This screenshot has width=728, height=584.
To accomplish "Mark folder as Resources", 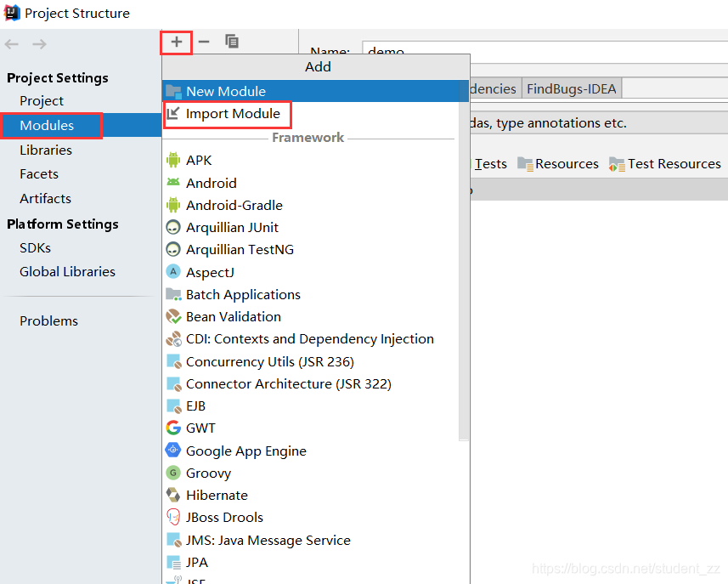I will pyautogui.click(x=558, y=164).
